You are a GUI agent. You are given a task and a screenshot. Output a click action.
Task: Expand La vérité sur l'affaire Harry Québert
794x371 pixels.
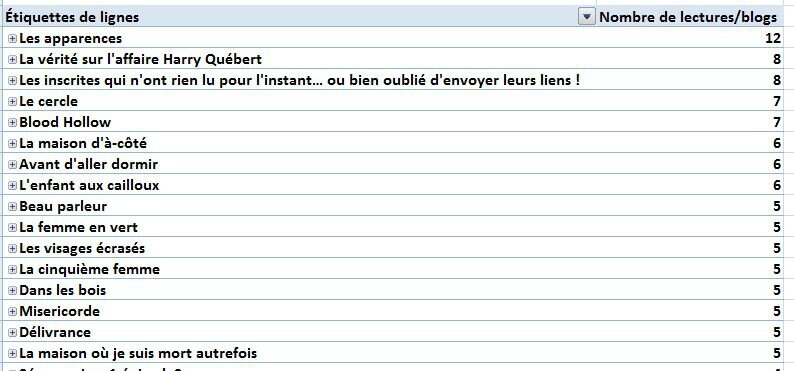point(13,60)
